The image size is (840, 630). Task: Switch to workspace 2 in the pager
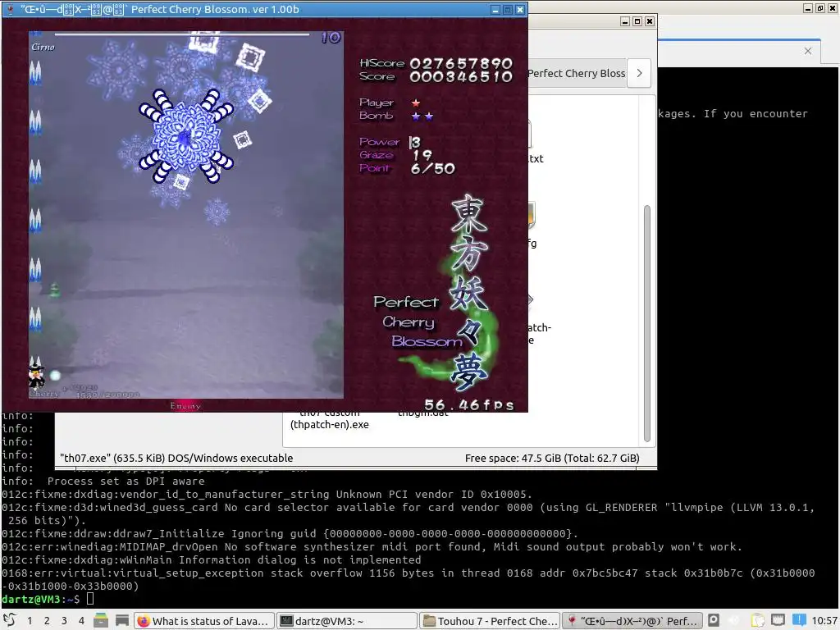click(47, 620)
